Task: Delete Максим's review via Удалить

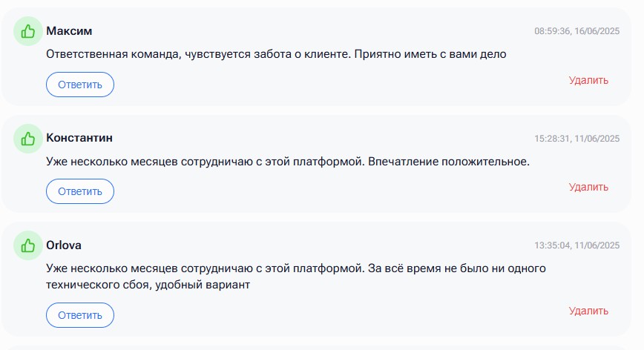Action: [x=588, y=80]
